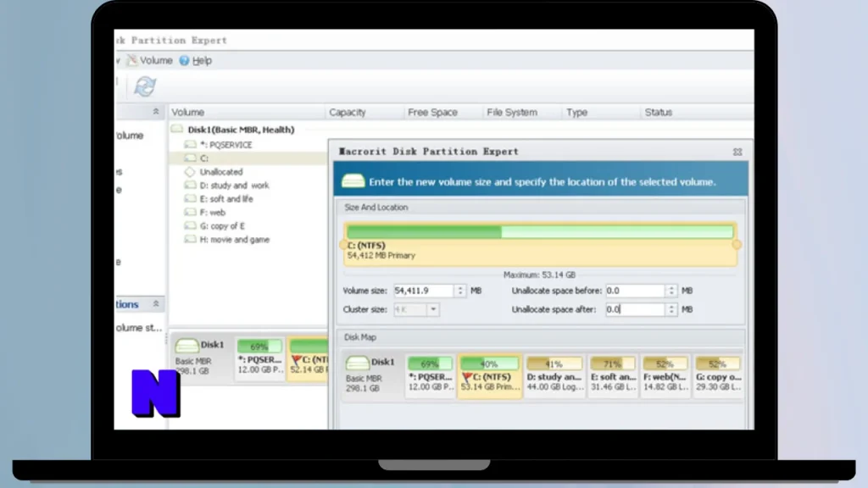The image size is (868, 488).
Task: Select D: study 41% partition in map
Action: [554, 375]
